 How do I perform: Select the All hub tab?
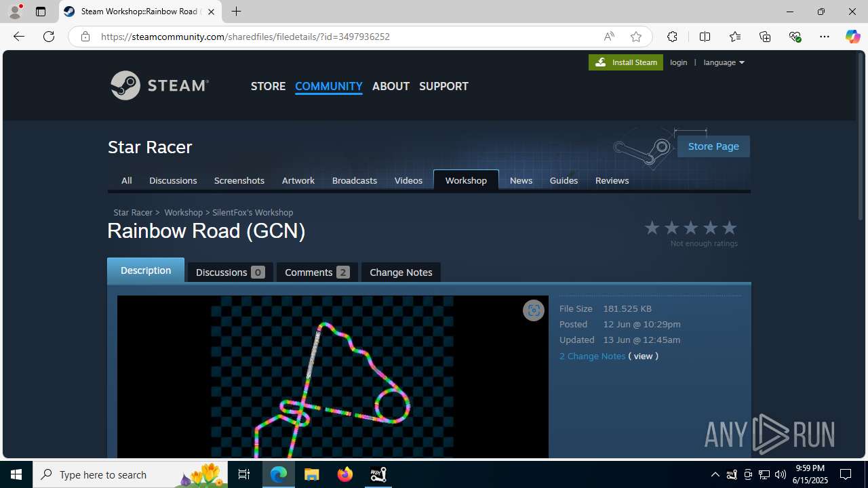[x=126, y=180]
